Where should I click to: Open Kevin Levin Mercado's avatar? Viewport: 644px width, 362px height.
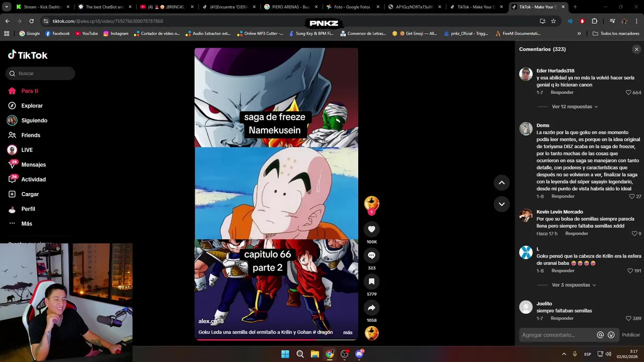(x=526, y=215)
